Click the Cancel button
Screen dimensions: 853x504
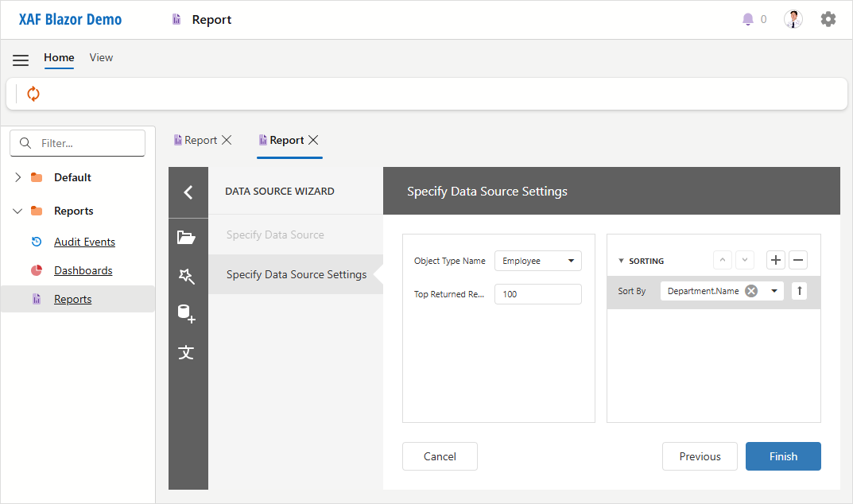coord(440,456)
